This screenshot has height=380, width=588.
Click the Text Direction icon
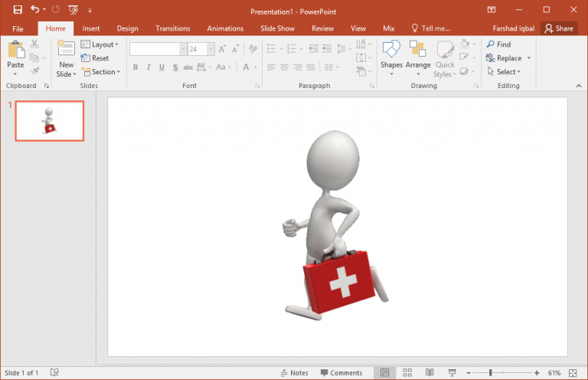(361, 44)
